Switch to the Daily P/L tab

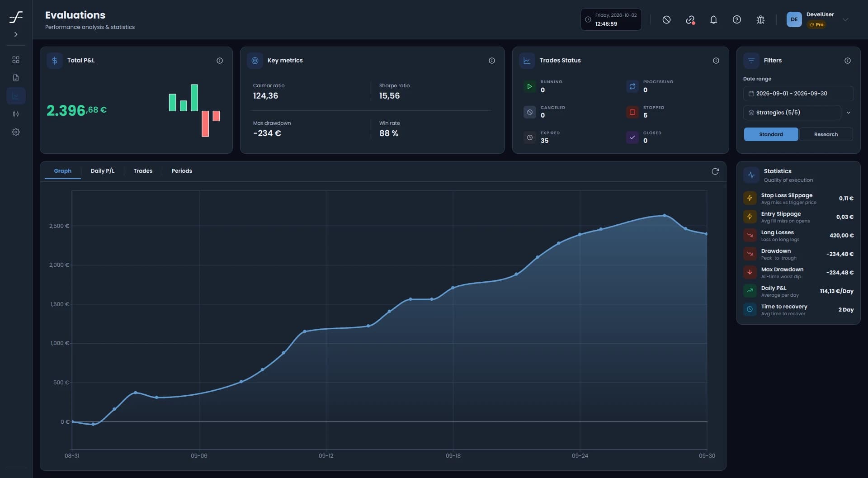103,171
